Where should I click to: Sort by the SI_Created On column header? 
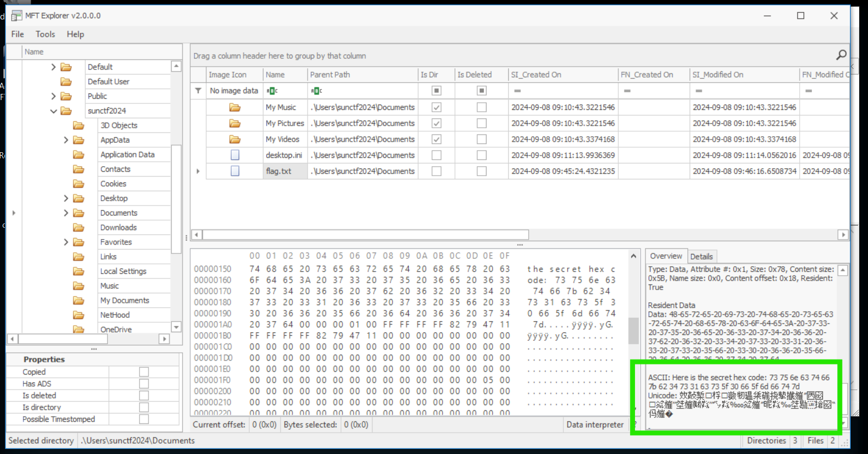pos(563,74)
